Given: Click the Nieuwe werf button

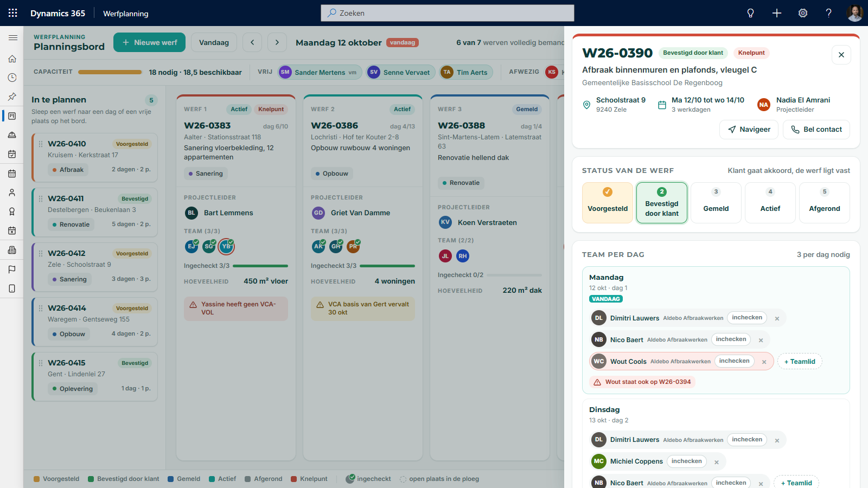Looking at the screenshot, I should point(149,42).
